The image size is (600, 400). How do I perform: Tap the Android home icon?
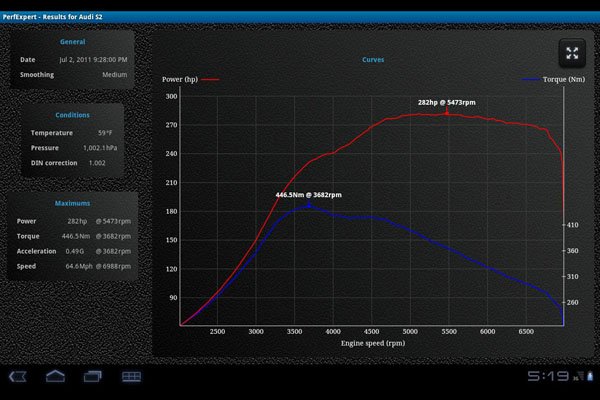[x=55, y=376]
